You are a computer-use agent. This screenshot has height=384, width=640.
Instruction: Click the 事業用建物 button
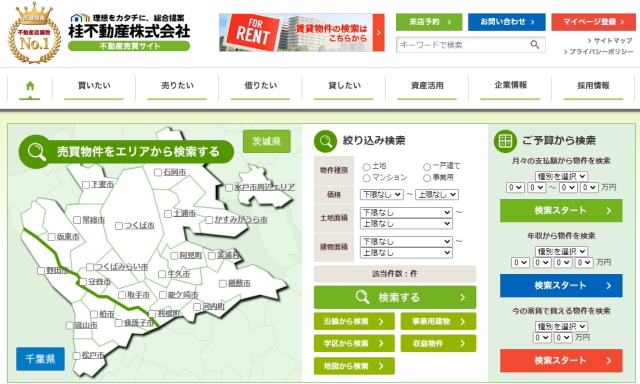[438, 322]
